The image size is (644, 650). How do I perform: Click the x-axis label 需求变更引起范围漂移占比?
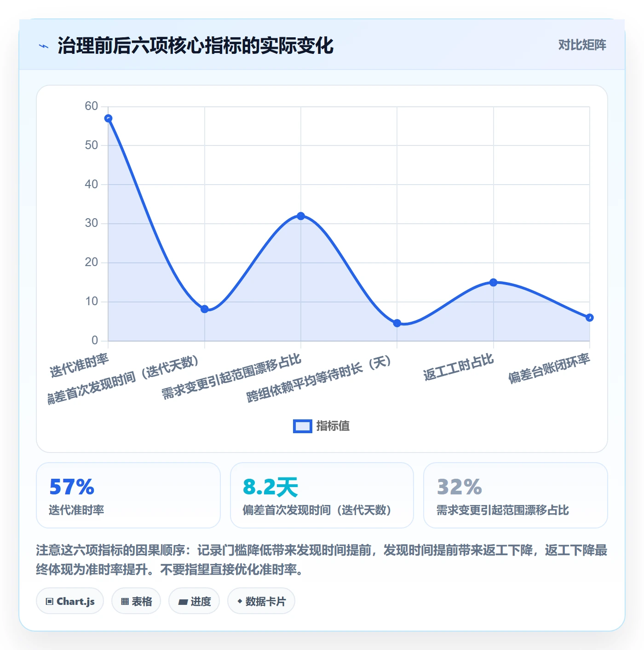click(231, 377)
